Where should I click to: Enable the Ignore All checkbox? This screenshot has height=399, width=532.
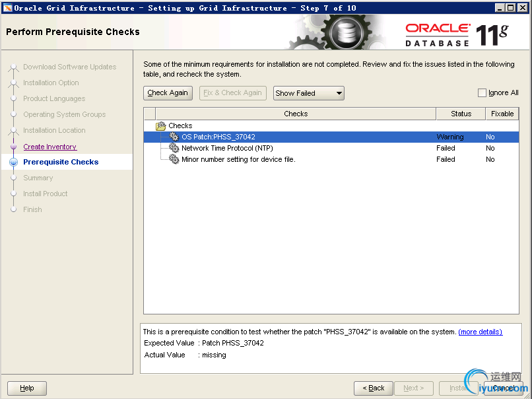pyautogui.click(x=482, y=92)
